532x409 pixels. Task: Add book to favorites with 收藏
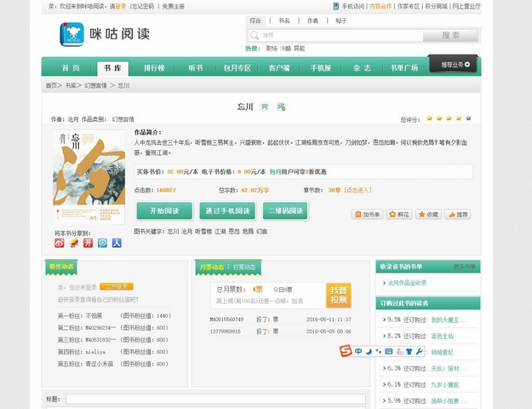pos(427,215)
